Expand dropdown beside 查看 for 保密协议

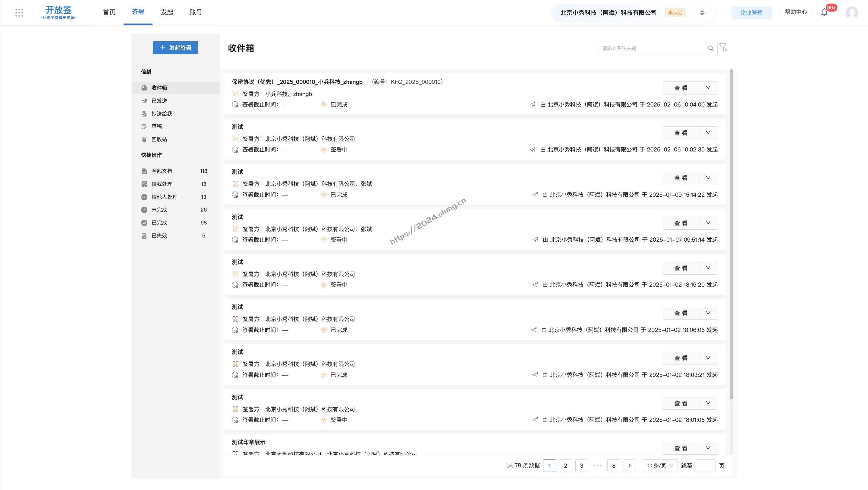point(708,88)
